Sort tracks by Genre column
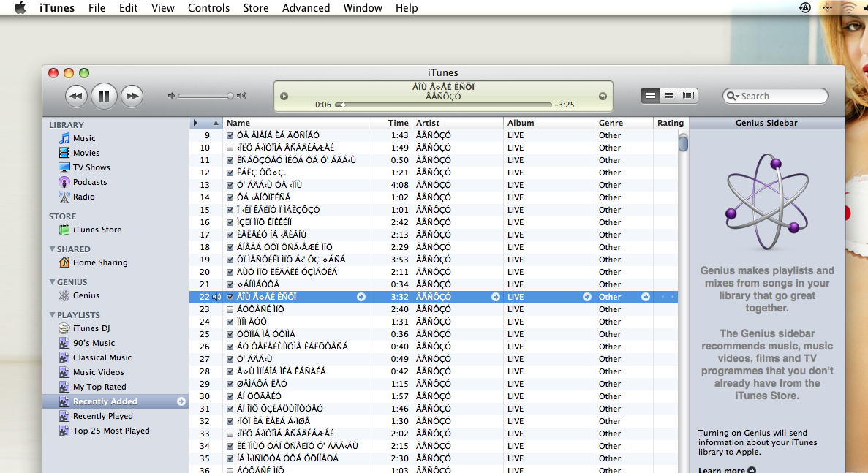868x473 pixels. pyautogui.click(x=624, y=123)
